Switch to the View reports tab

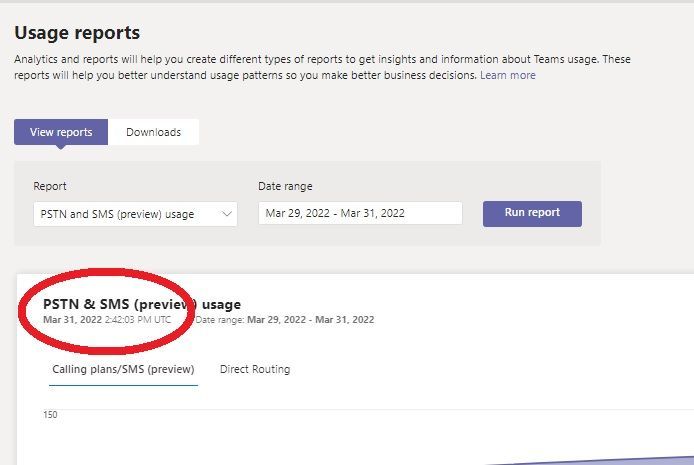point(61,132)
